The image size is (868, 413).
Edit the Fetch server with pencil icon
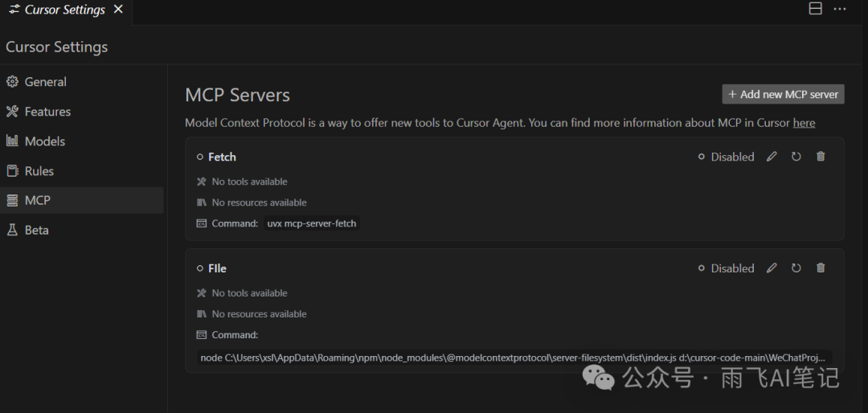771,157
